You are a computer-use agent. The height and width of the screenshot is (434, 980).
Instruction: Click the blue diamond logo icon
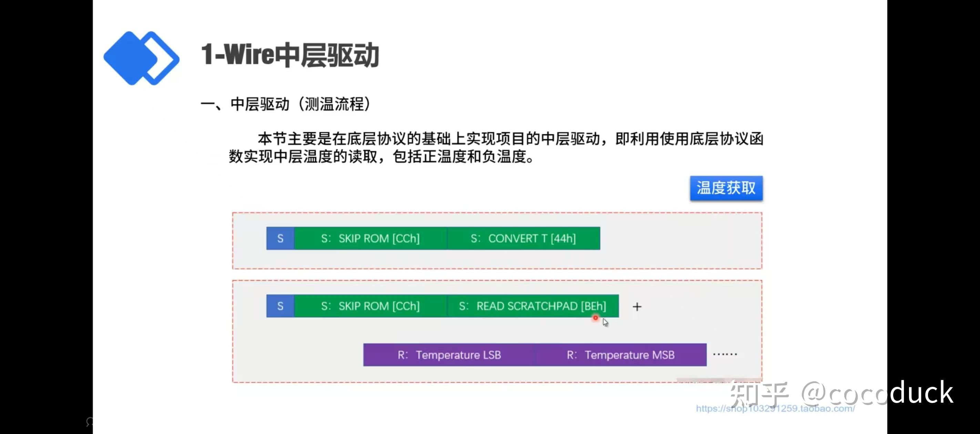pyautogui.click(x=141, y=58)
